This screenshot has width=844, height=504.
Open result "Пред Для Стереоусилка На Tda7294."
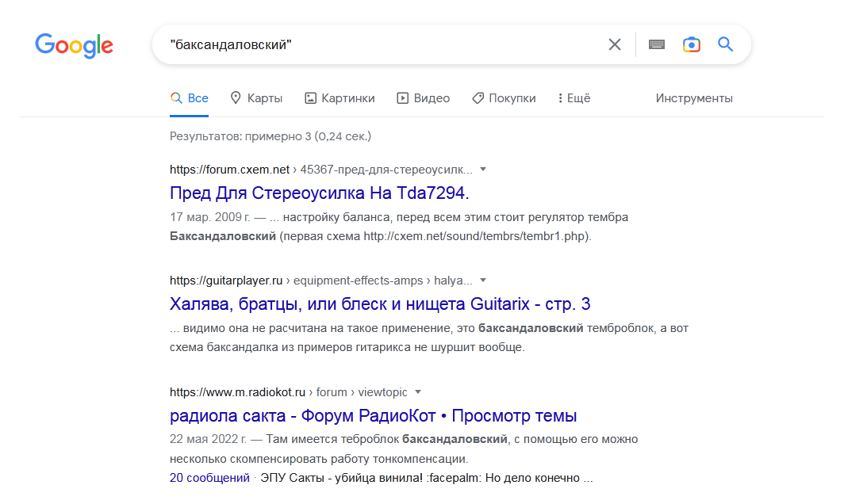319,193
